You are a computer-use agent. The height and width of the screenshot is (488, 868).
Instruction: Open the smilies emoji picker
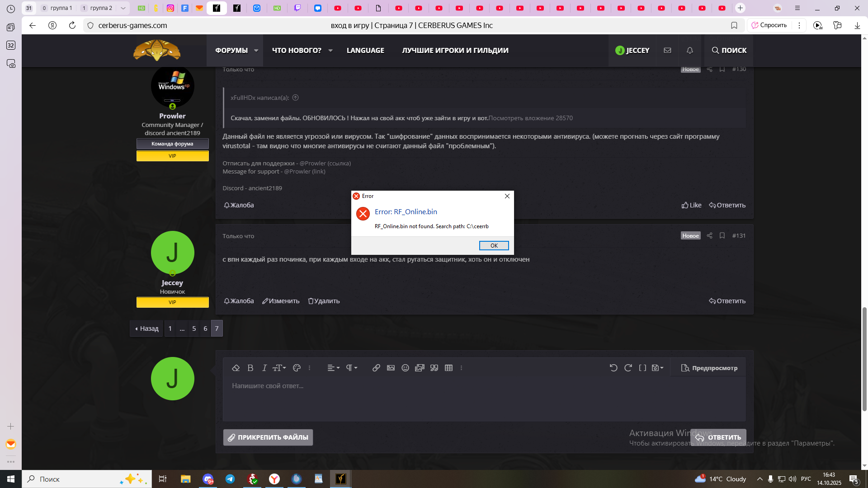click(405, 368)
